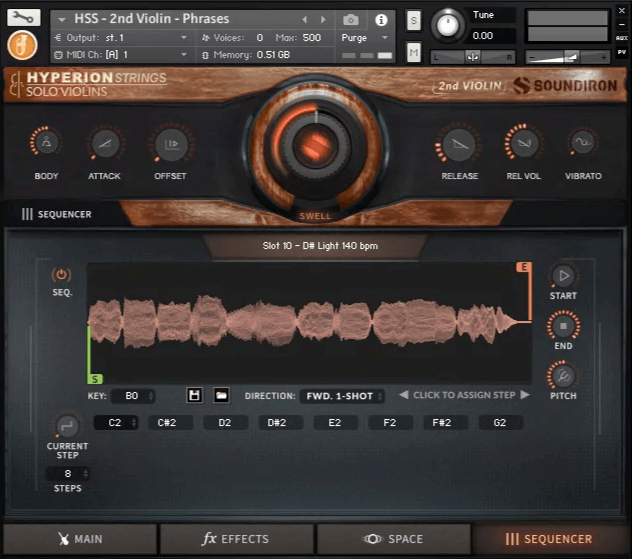Take a snapshot with the camera icon
This screenshot has height=559, width=632.
[351, 19]
